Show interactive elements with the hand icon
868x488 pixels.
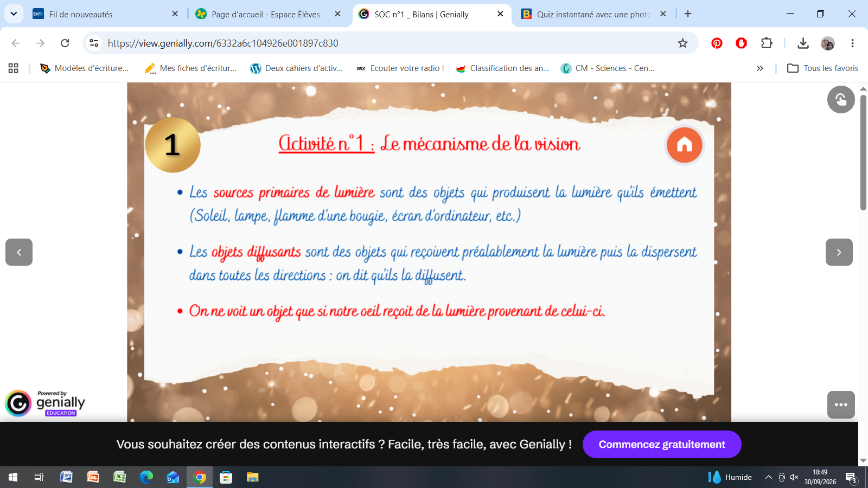(841, 100)
